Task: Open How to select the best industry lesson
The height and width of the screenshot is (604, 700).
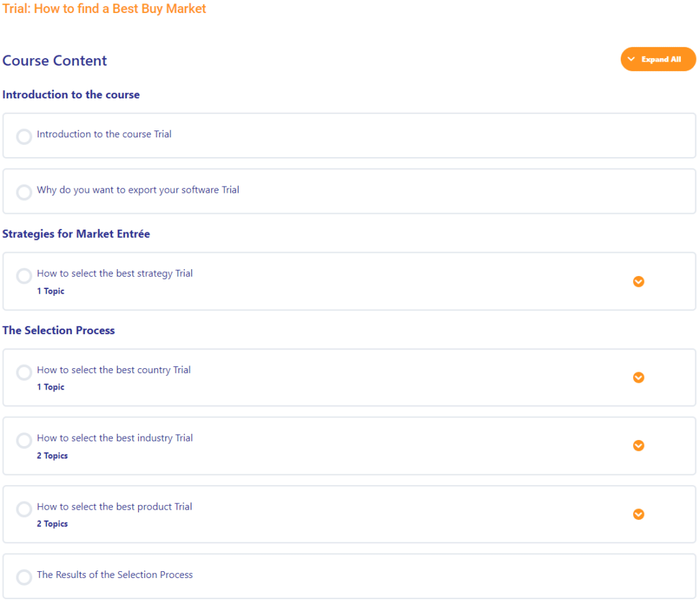Action: point(115,439)
